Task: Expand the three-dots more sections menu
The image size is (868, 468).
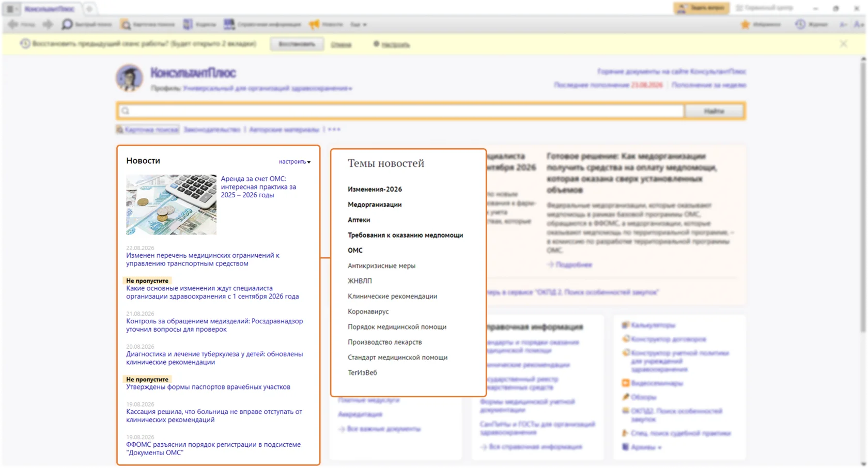Action: 334,130
